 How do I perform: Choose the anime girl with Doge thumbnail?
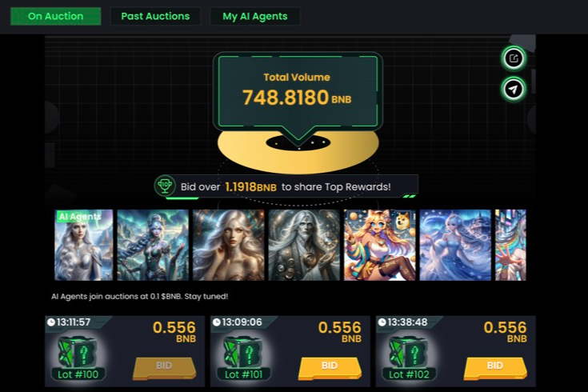[x=379, y=245]
